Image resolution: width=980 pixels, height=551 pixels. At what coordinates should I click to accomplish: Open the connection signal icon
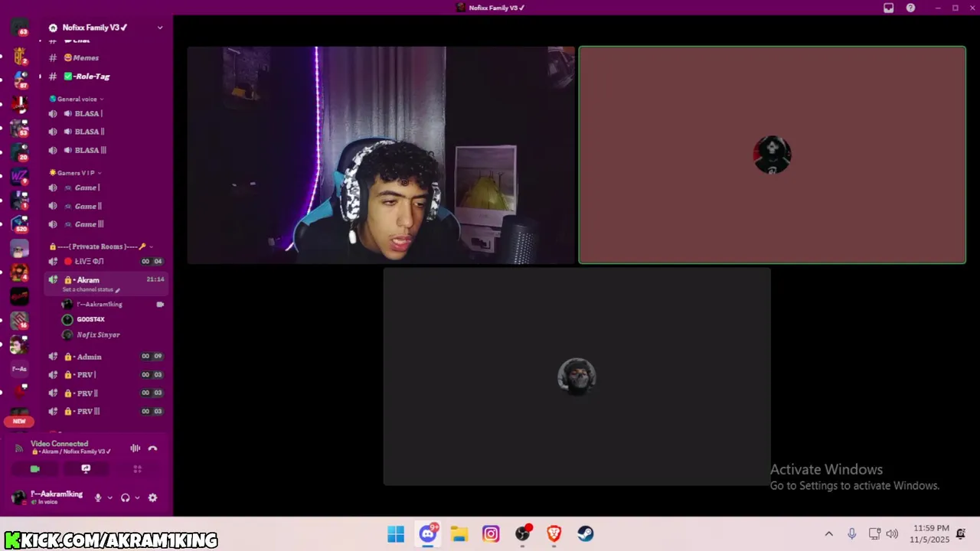[19, 448]
